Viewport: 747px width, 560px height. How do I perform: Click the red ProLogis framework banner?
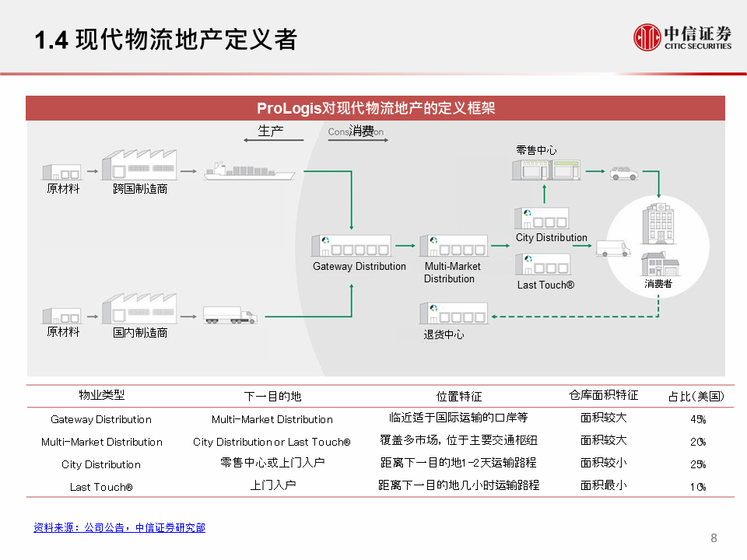(x=375, y=108)
